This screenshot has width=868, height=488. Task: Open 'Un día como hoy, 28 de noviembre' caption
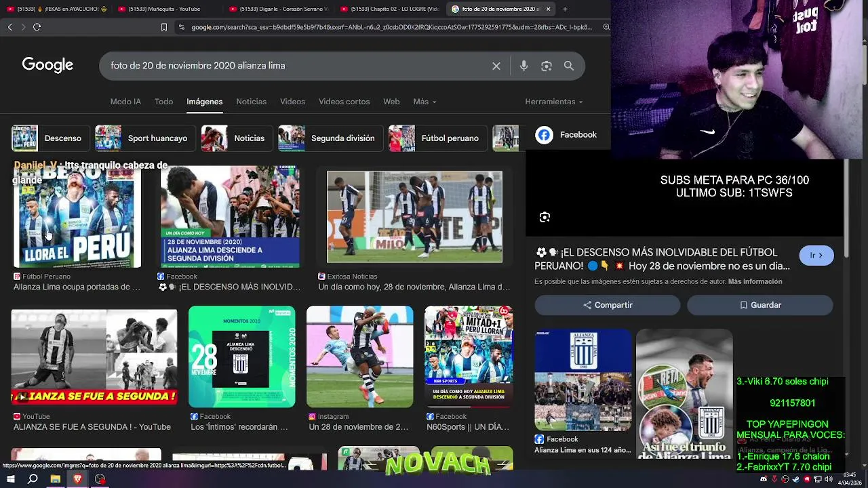414,287
